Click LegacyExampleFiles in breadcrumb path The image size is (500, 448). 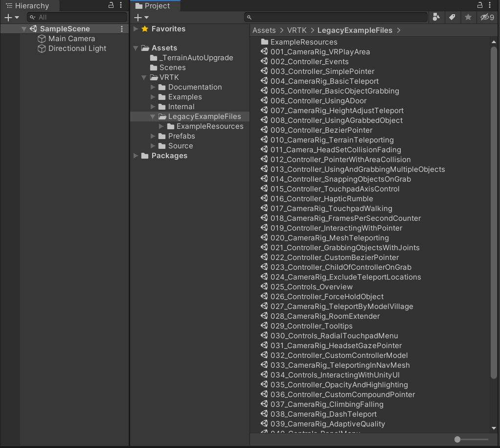pyautogui.click(x=355, y=30)
